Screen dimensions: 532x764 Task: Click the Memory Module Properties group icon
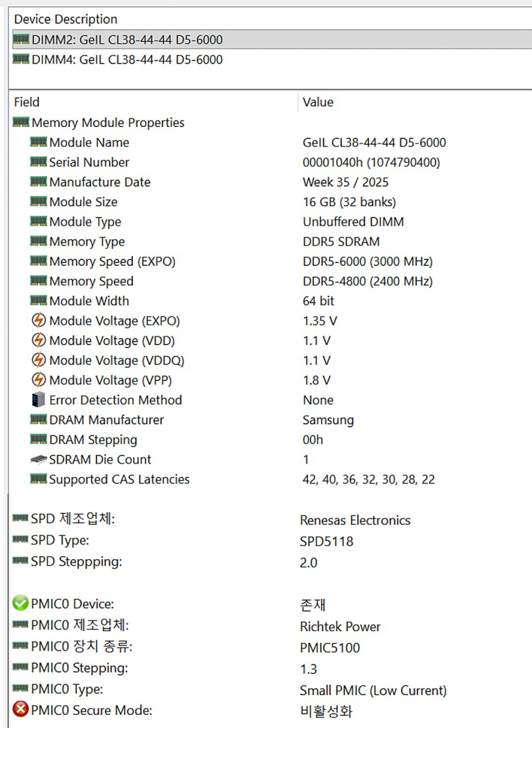click(x=21, y=122)
